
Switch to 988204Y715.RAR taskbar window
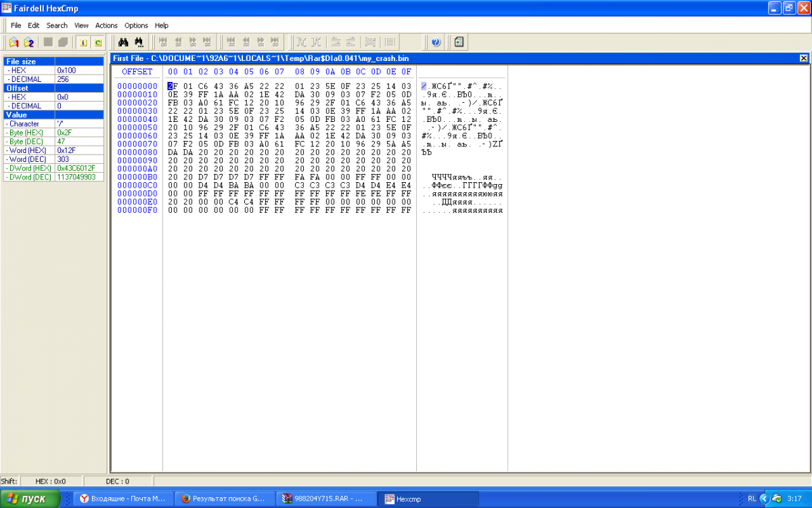325,499
